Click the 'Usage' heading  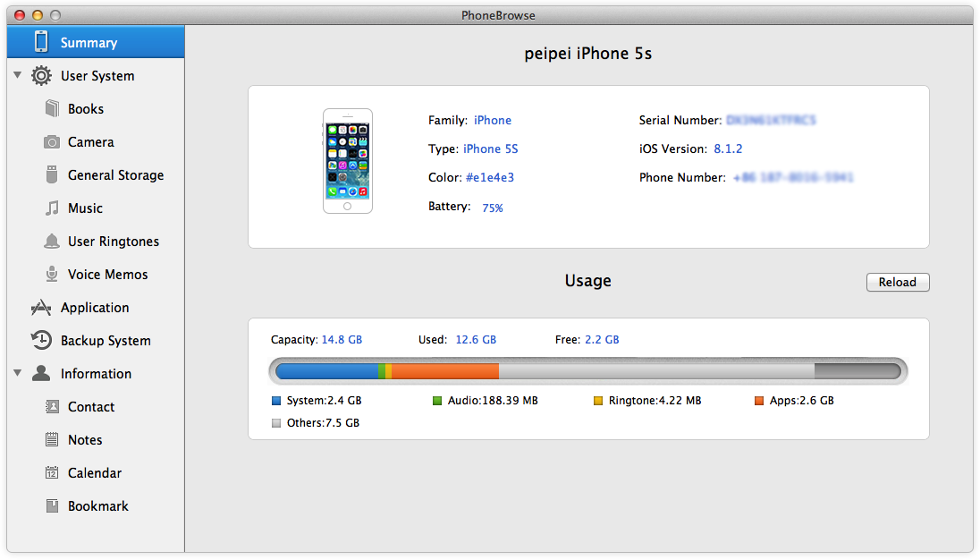tap(588, 281)
